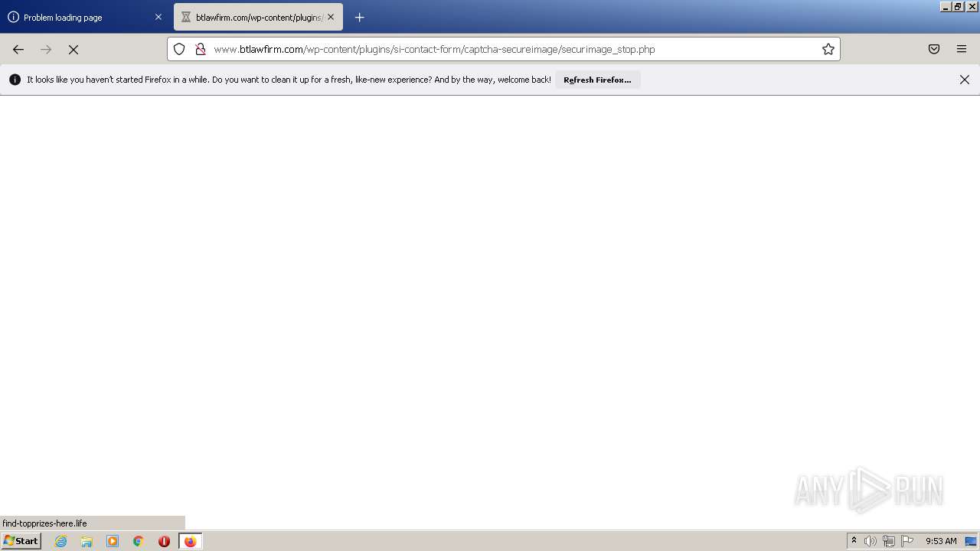980x551 pixels.
Task: Launch Opera from the taskbar
Action: coord(164,541)
